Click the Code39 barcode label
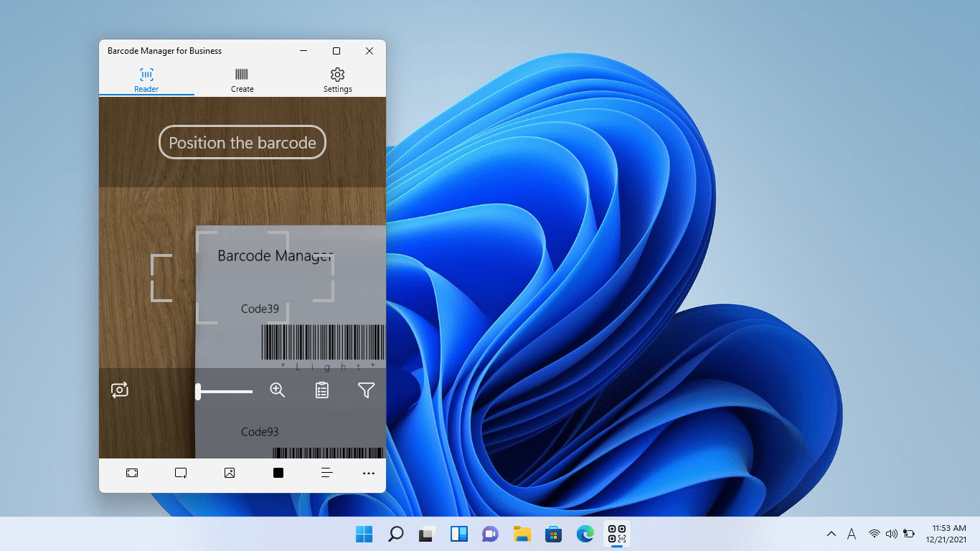This screenshot has width=980, height=551. pos(260,309)
